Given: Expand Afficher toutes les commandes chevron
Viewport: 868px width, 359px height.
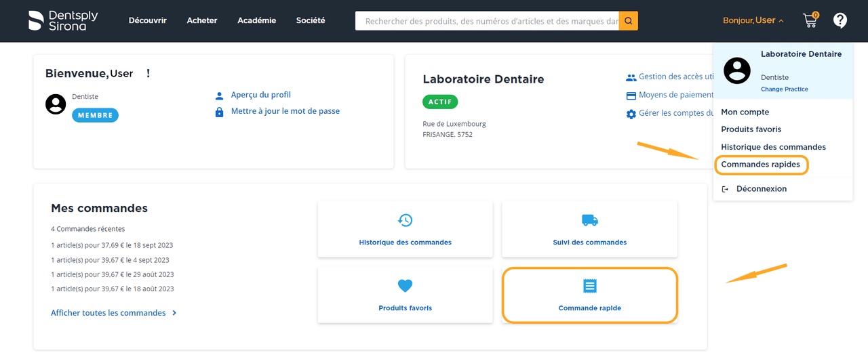Looking at the screenshot, I should [174, 313].
